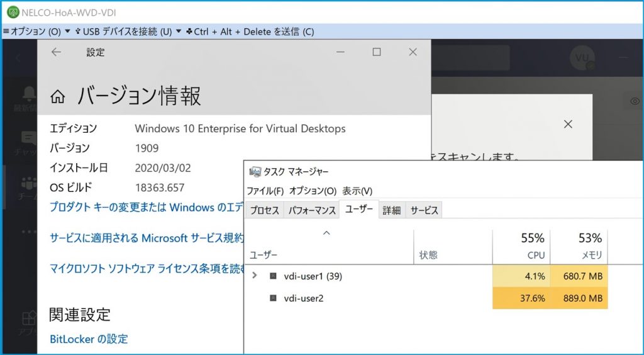Click the back arrow in Settings window
Screen dimensions: 644x355
56,52
